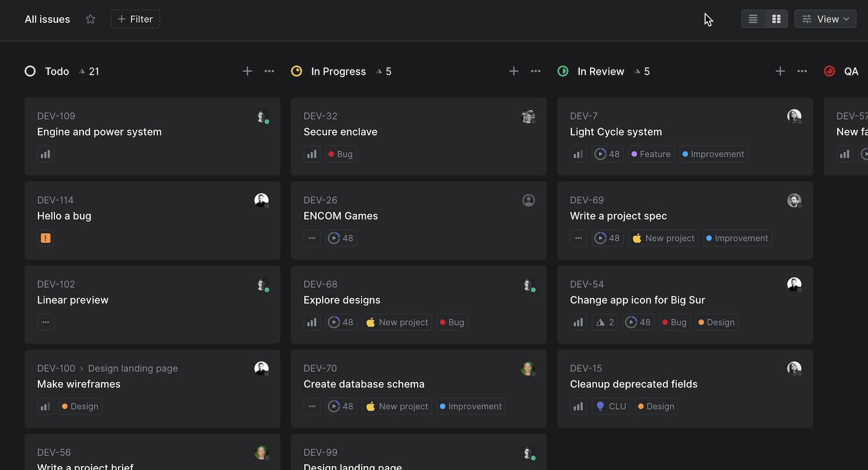Expand the In Review column options menu

click(802, 71)
